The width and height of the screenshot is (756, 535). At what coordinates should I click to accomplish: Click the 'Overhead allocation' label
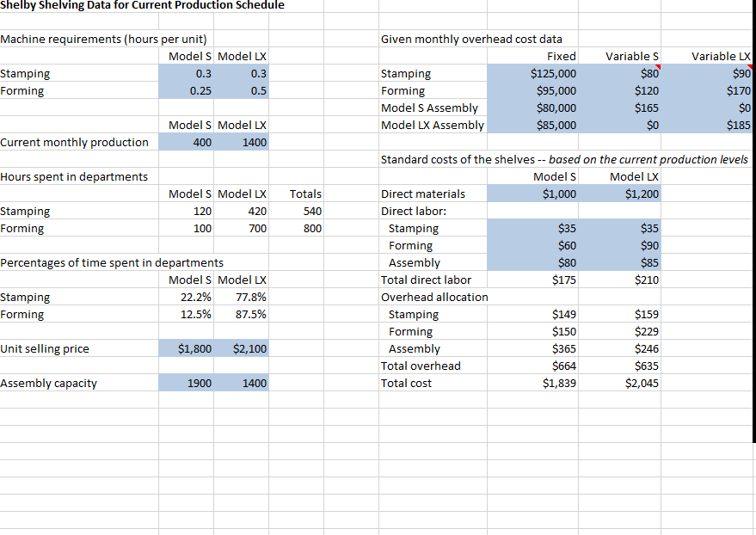[x=434, y=298]
